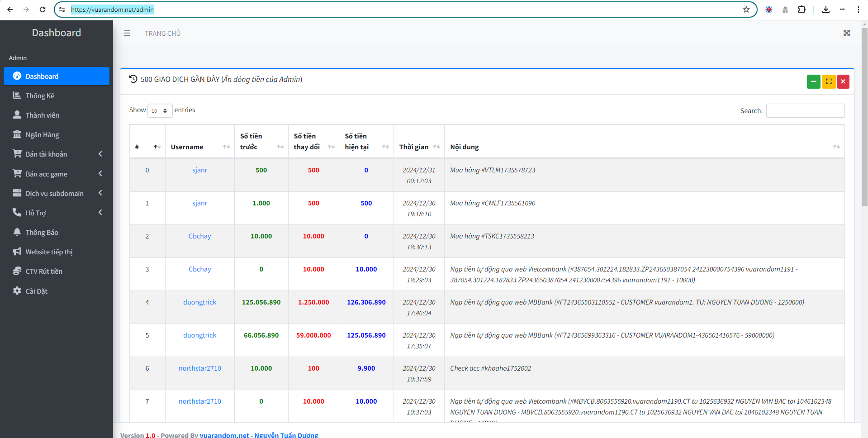Click the fullscreen expand icon in header
Image resolution: width=868 pixels, height=438 pixels.
click(846, 33)
